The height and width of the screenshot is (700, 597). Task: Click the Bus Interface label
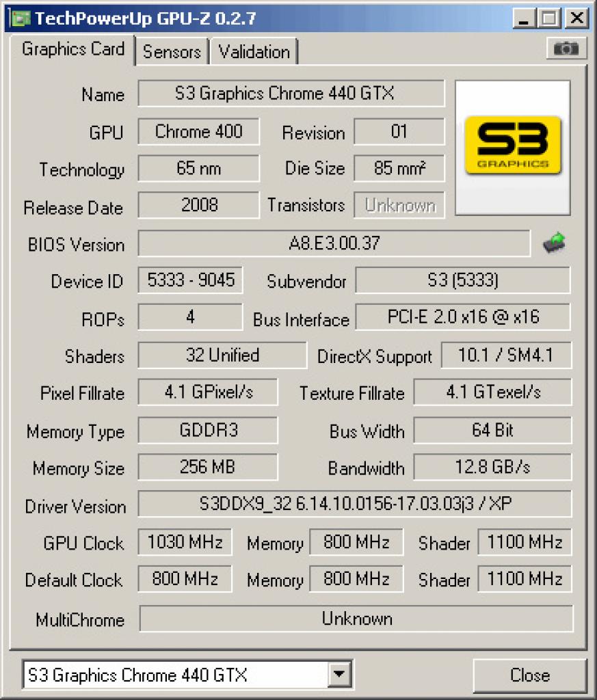[x=301, y=320]
